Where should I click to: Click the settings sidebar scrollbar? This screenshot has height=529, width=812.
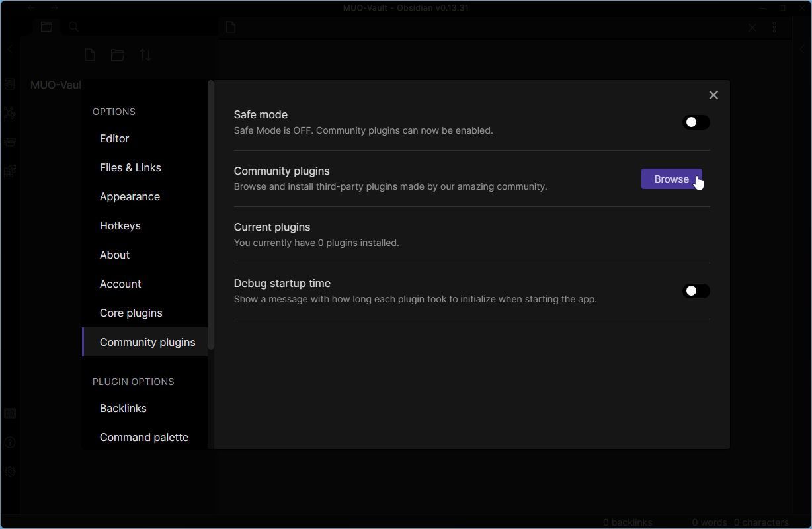(211, 215)
